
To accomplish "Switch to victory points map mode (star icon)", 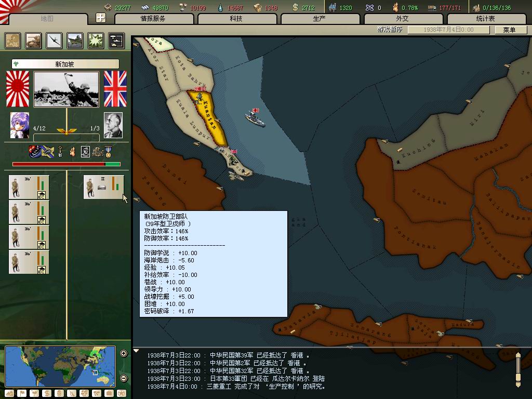I will (x=122, y=393).
